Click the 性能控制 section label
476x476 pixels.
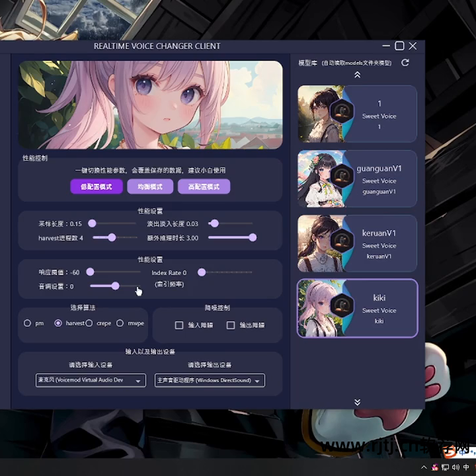pyautogui.click(x=35, y=158)
